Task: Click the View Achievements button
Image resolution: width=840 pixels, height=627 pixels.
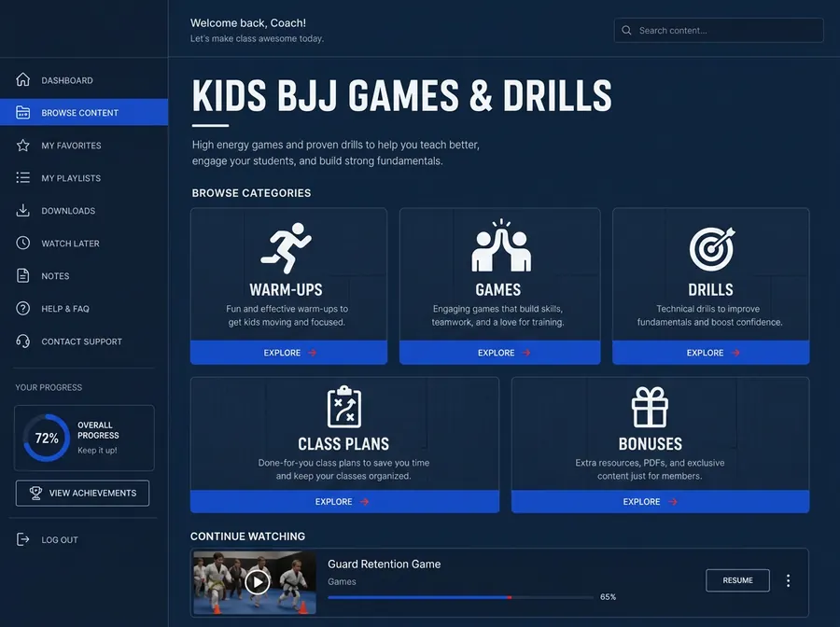Action: pos(82,493)
